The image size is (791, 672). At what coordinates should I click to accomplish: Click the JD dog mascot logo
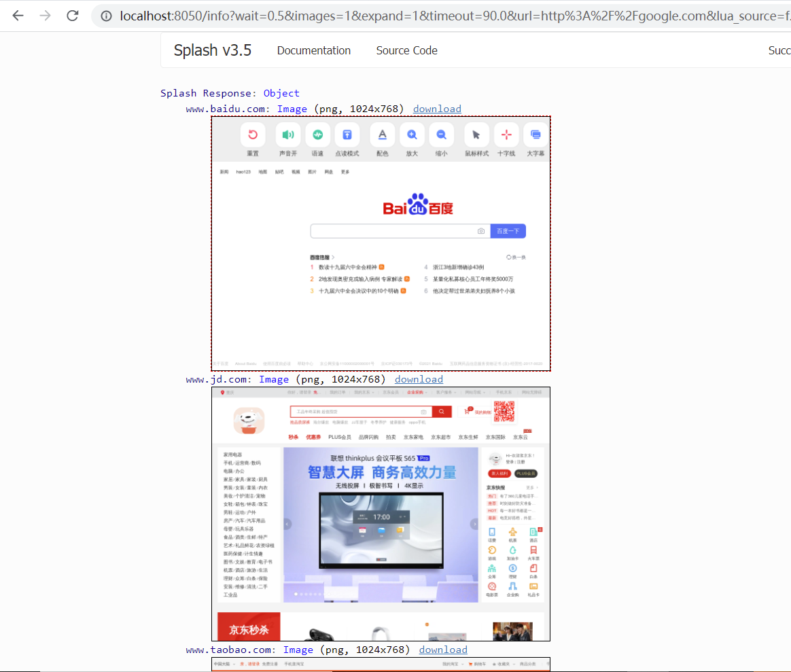249,421
